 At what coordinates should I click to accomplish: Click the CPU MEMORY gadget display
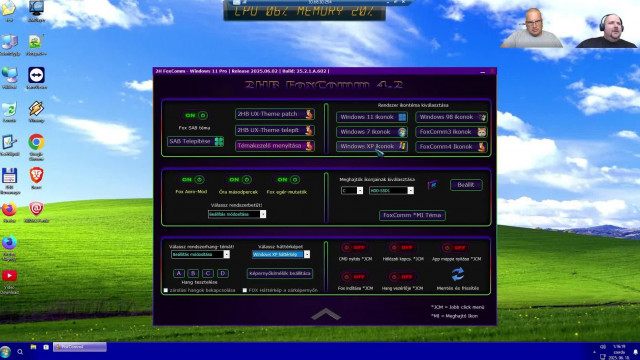point(304,11)
